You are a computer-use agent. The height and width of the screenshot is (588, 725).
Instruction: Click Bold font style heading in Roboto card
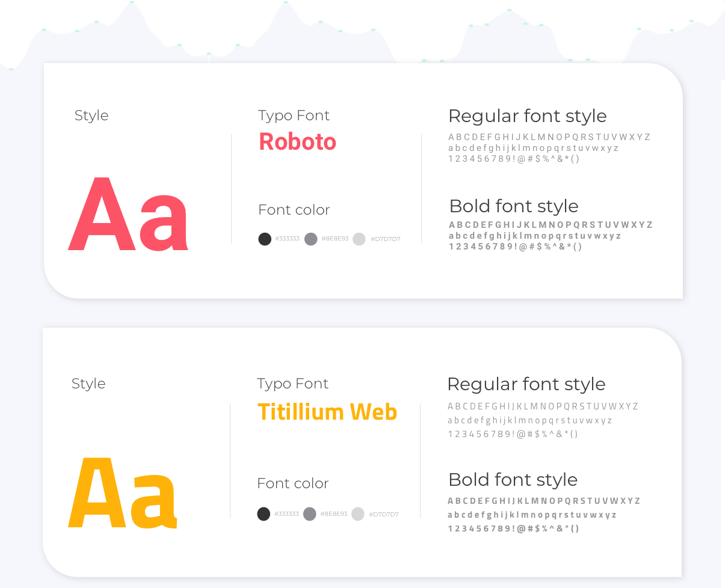click(x=514, y=206)
